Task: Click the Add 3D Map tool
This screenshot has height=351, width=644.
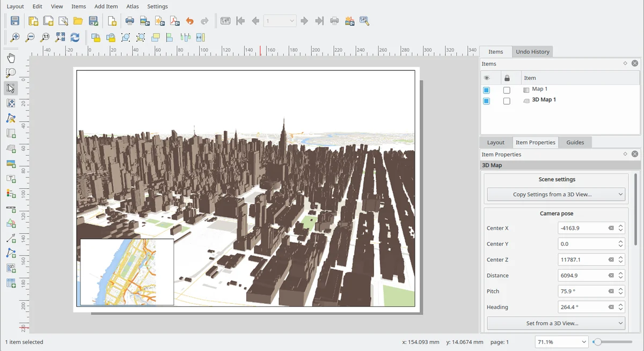Action: click(11, 149)
